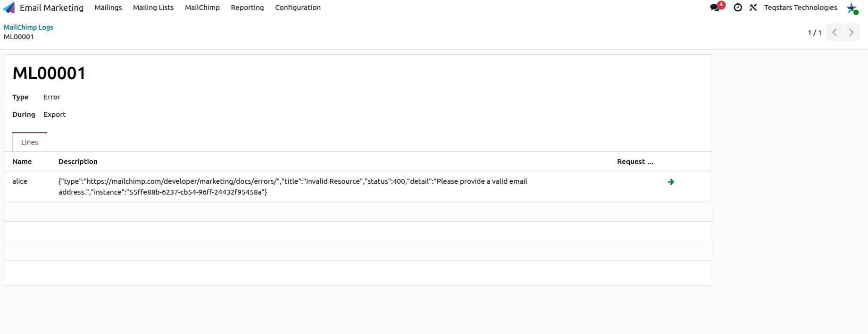The image size is (868, 334).
Task: Open the Reporting menu
Action: [x=247, y=8]
